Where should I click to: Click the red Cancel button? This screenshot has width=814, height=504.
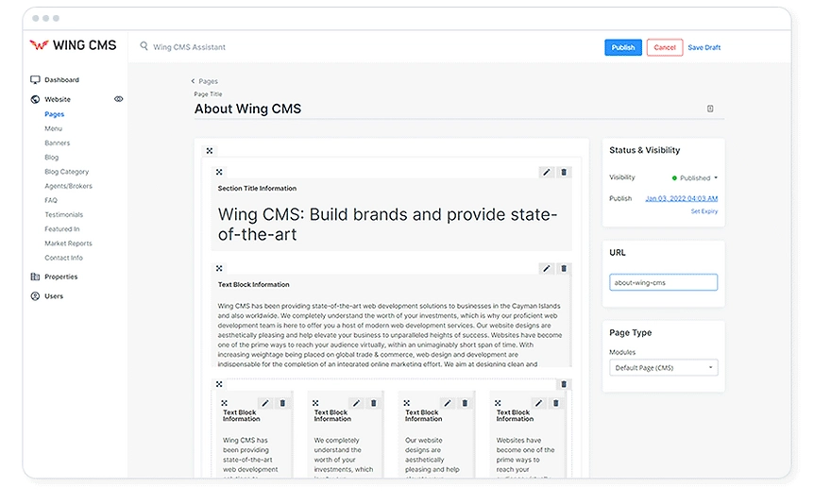[664, 47]
